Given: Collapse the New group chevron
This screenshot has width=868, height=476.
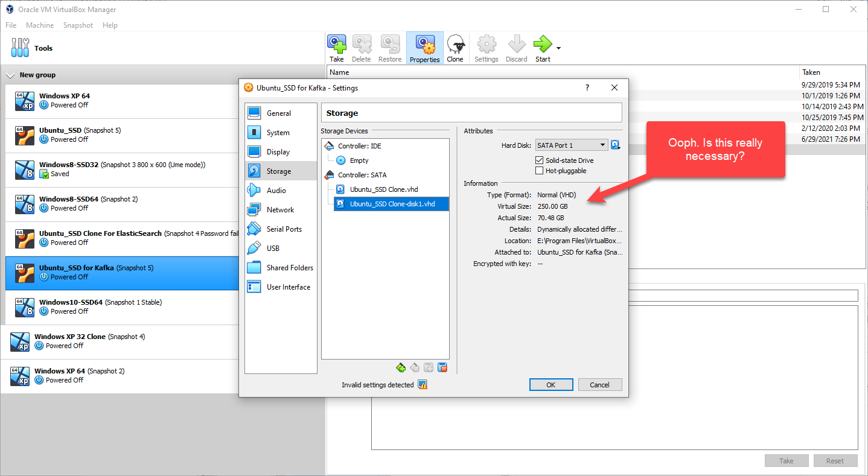Looking at the screenshot, I should (x=10, y=75).
